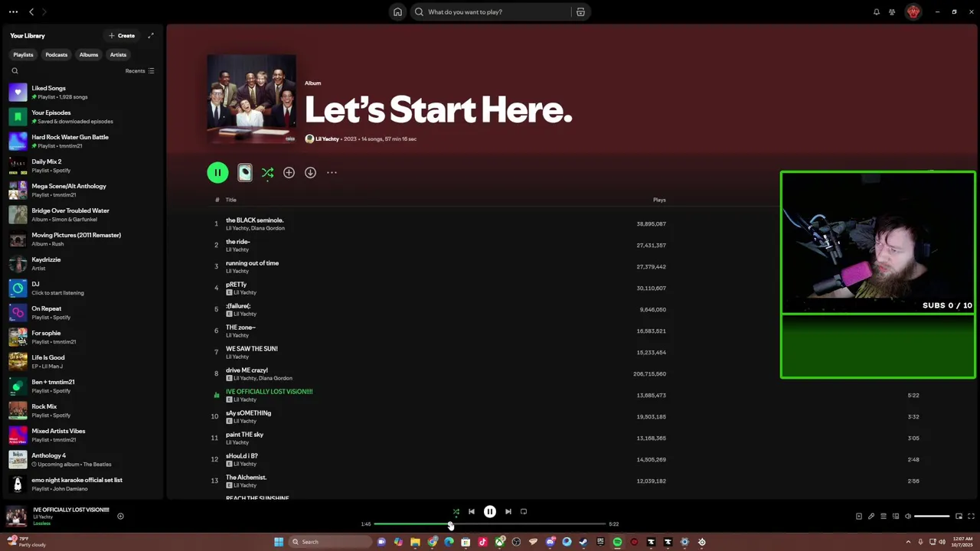Seek in the song progress bar
Viewport: 980px width, 551px height.
tap(490, 524)
